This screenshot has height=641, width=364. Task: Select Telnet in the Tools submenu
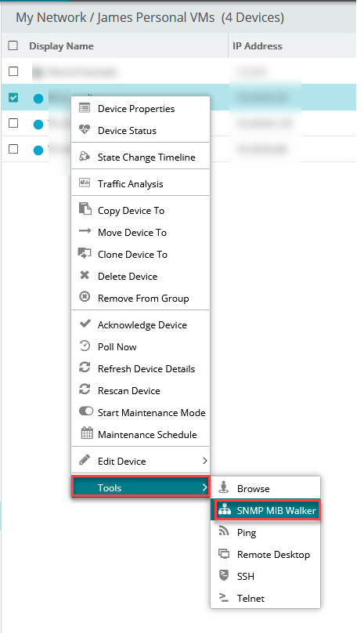pyautogui.click(x=265, y=598)
